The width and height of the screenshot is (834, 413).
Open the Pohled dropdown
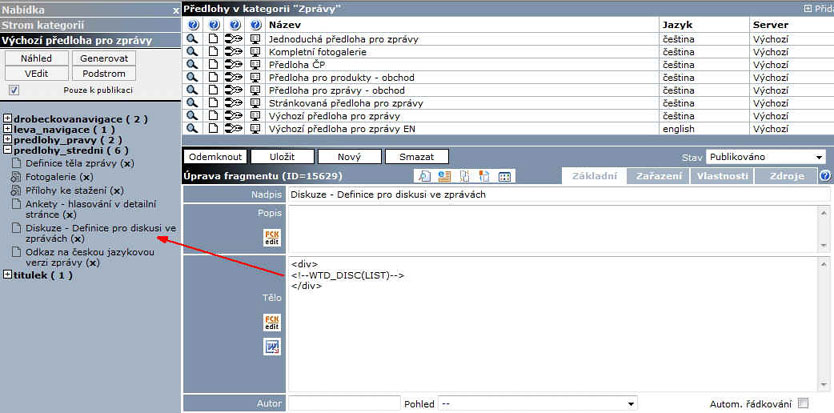tap(537, 404)
